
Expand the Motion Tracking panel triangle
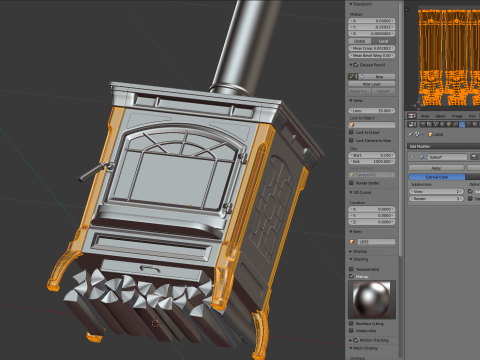click(351, 340)
